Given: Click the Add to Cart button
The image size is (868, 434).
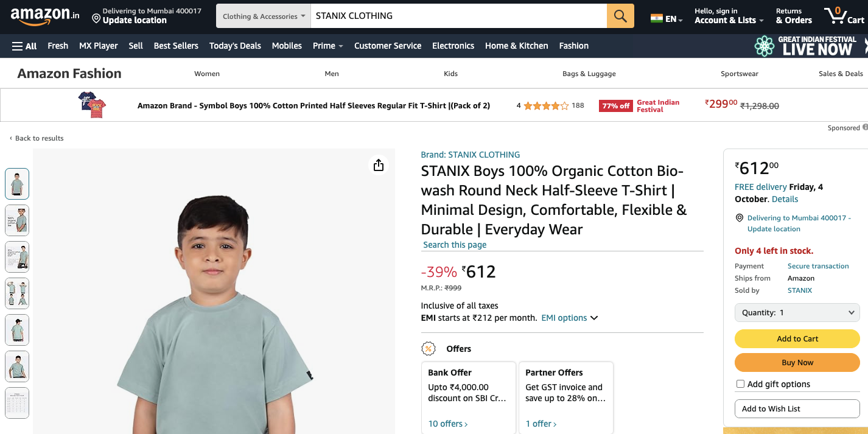Looking at the screenshot, I should pyautogui.click(x=797, y=338).
